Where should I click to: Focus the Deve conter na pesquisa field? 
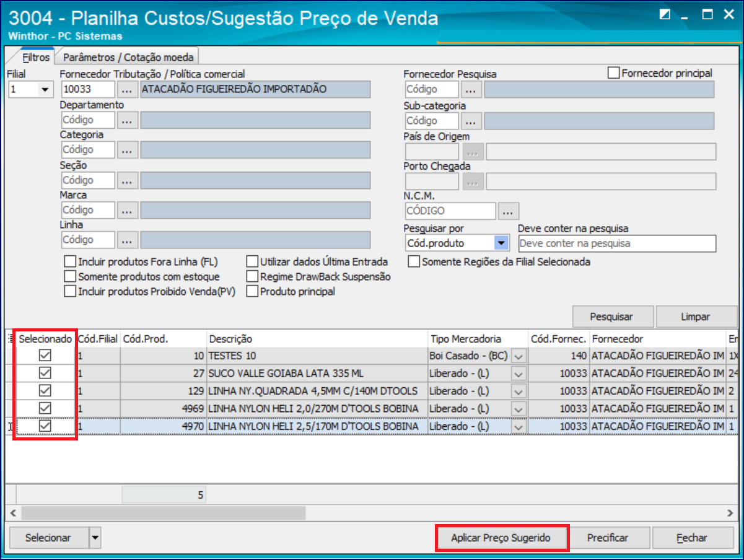click(x=616, y=243)
